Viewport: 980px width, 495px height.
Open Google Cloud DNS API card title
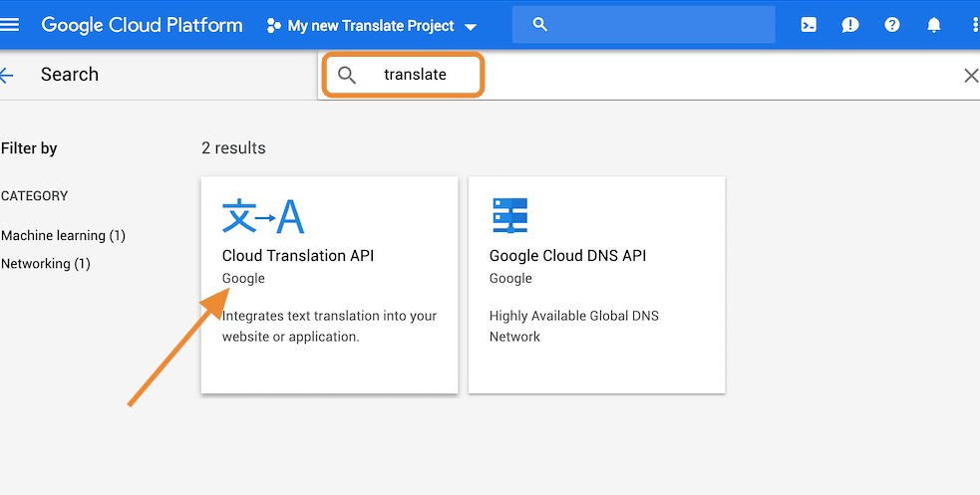click(x=567, y=256)
